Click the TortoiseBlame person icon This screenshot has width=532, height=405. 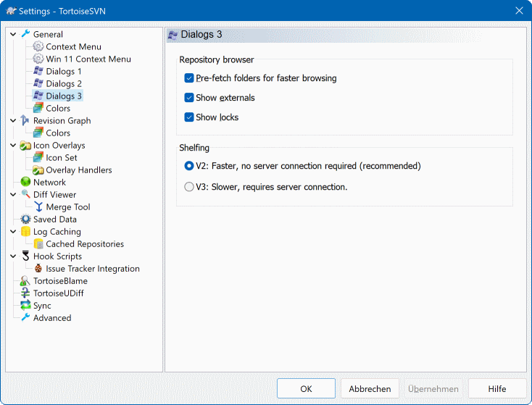click(x=25, y=281)
